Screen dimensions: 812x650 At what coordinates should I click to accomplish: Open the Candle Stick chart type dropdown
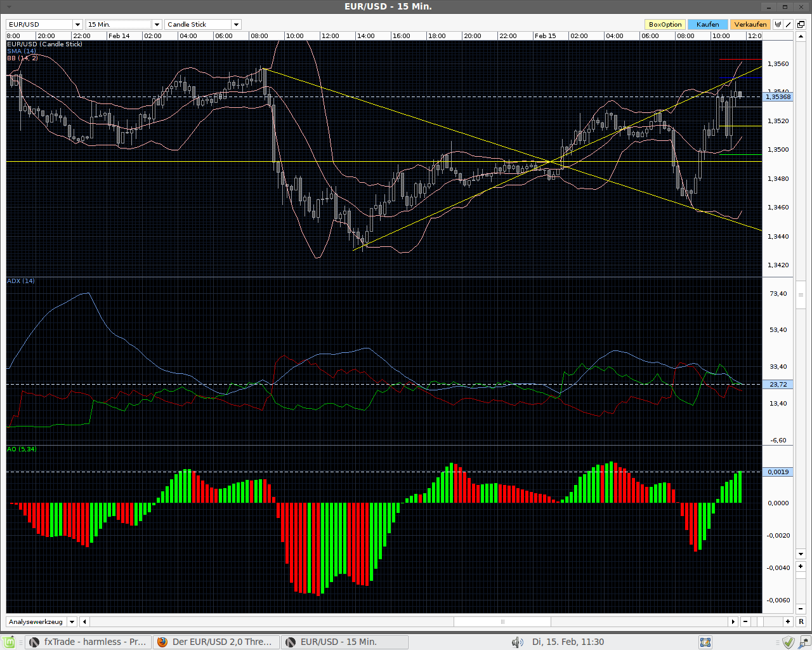click(236, 23)
